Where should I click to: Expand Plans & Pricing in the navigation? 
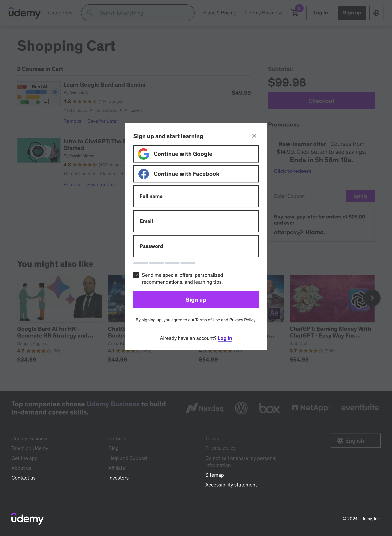(220, 13)
